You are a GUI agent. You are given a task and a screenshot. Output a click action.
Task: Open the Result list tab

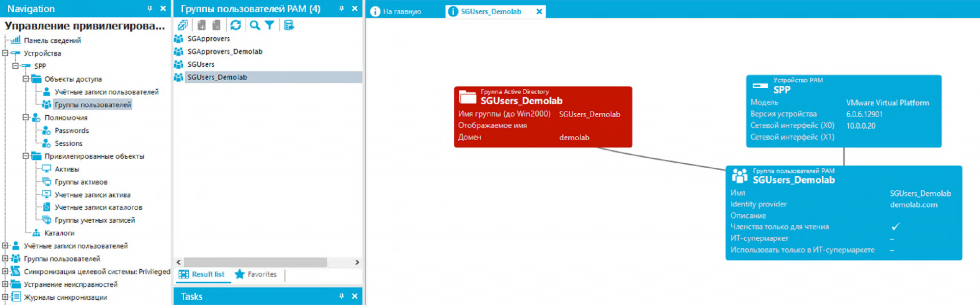point(201,274)
